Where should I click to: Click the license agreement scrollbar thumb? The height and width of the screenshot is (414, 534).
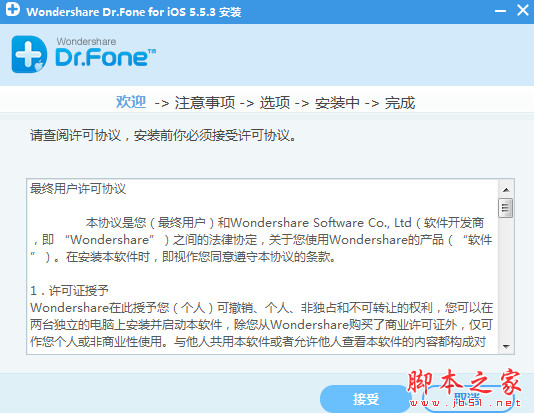pos(505,208)
